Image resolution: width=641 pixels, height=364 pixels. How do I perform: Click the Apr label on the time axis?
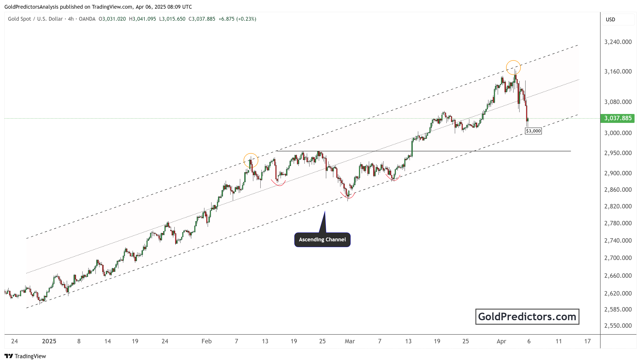point(501,341)
